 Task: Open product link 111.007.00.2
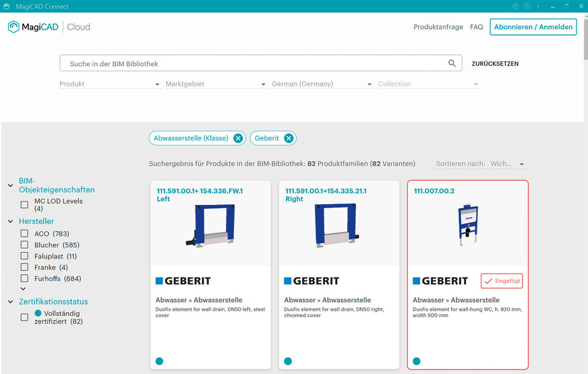(434, 191)
